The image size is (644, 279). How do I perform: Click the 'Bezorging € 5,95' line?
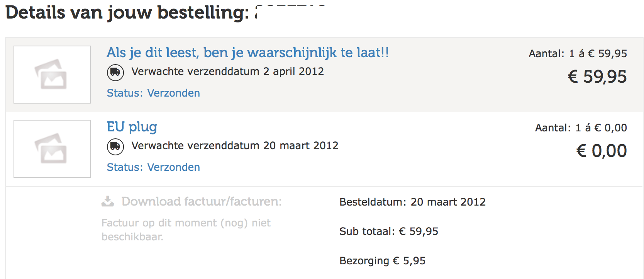click(x=382, y=260)
